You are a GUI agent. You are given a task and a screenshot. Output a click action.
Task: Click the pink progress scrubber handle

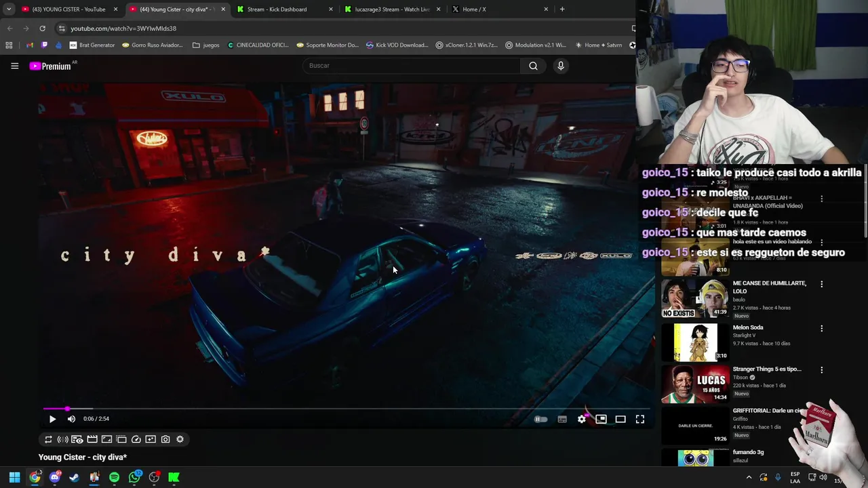[x=67, y=409]
